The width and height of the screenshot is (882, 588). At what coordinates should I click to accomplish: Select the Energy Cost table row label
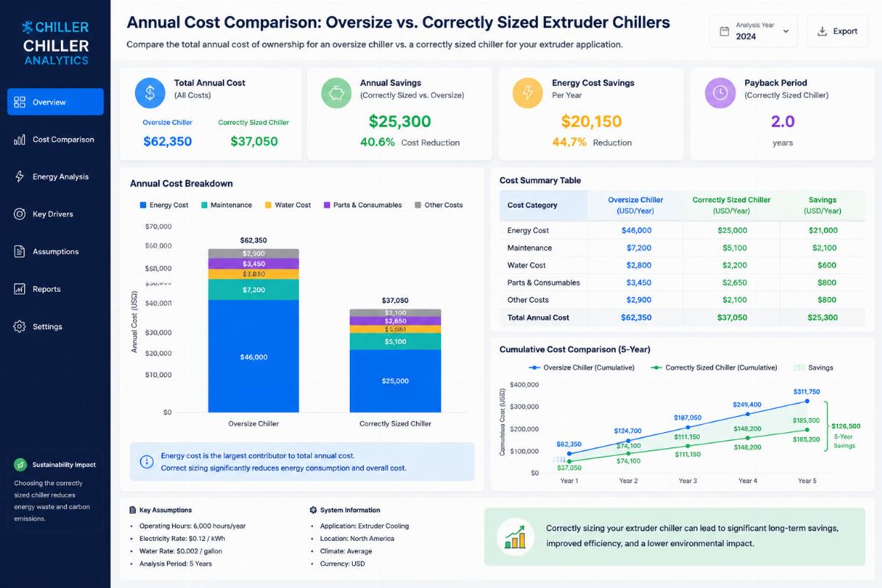[528, 230]
